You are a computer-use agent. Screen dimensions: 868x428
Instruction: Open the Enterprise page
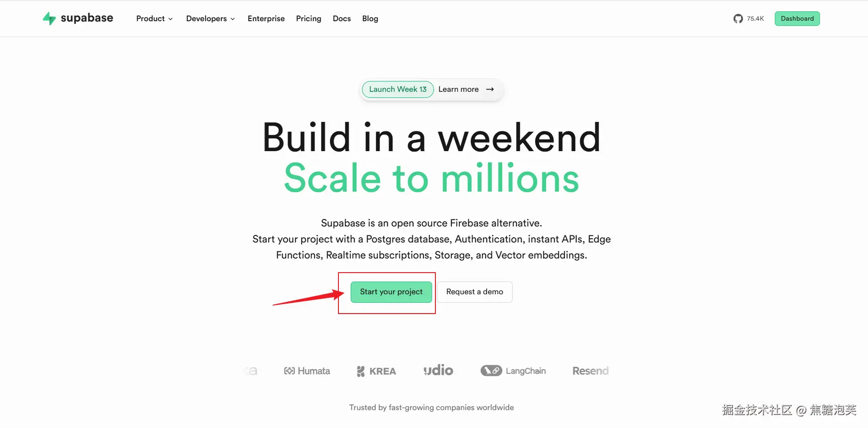(266, 19)
